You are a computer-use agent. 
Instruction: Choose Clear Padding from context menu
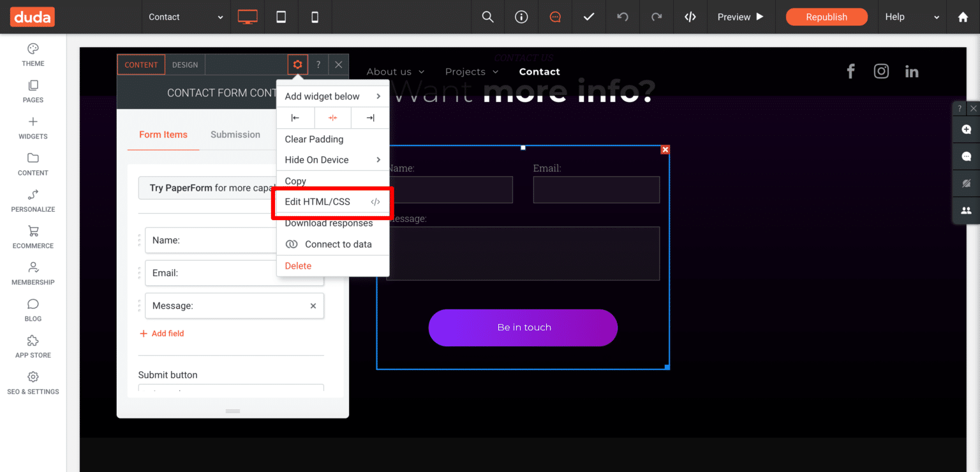pyautogui.click(x=333, y=139)
